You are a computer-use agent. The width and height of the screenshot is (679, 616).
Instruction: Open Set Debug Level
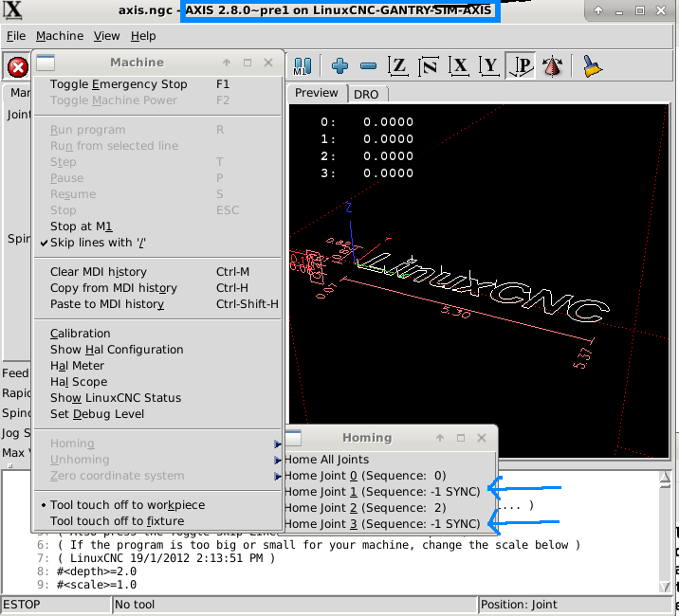coord(157,413)
